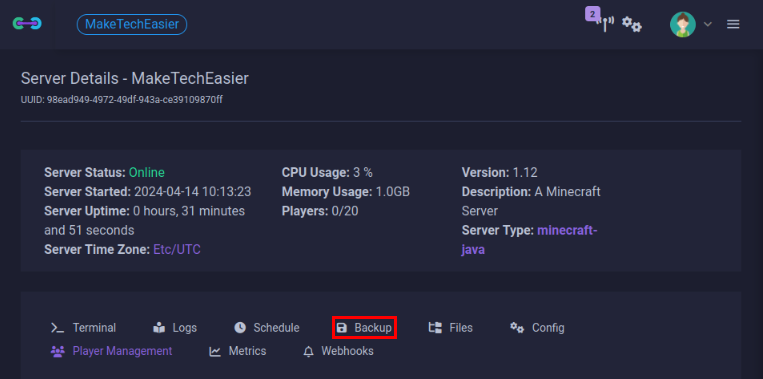Click the Metrics chart icon
Image resolution: width=763 pixels, height=379 pixels.
pyautogui.click(x=215, y=351)
